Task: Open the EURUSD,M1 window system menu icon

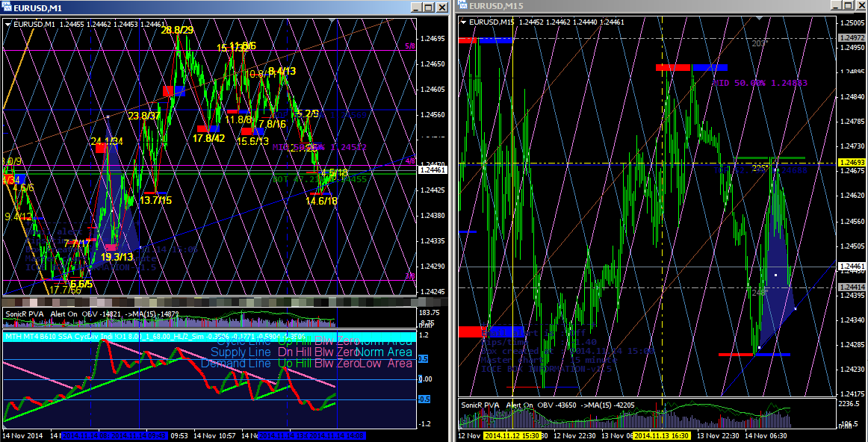Action: point(5,7)
